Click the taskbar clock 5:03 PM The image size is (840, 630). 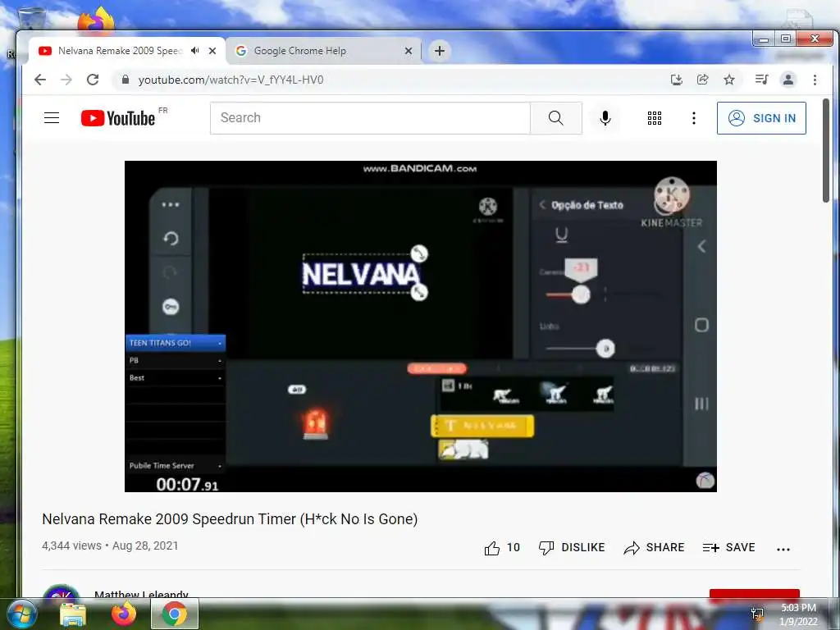pos(798,608)
